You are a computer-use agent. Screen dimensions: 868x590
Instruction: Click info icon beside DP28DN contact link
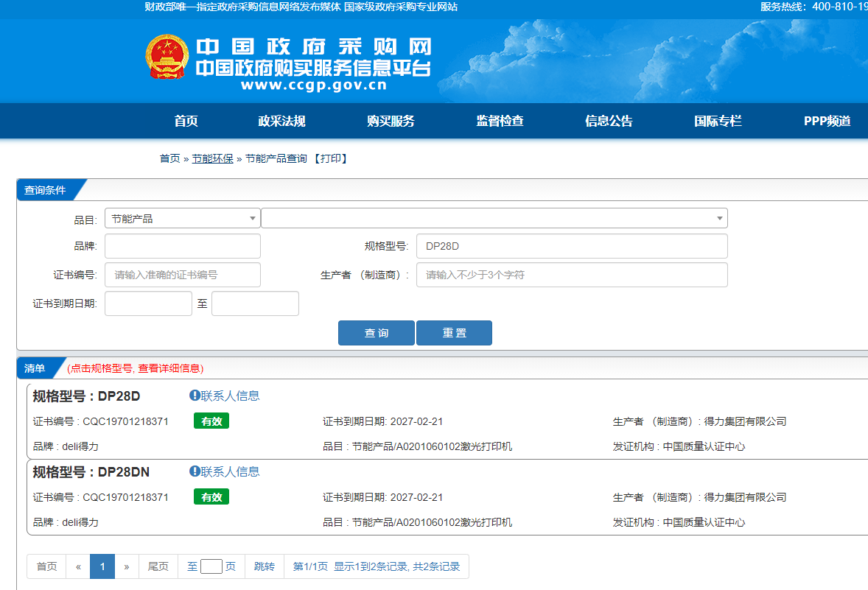point(195,471)
